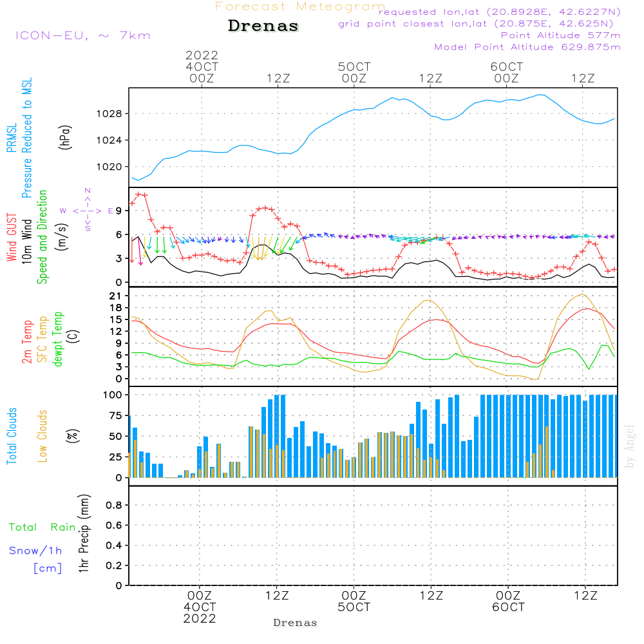
Task: Click the 'dewpt Temp' green legend label
Action: (x=58, y=339)
